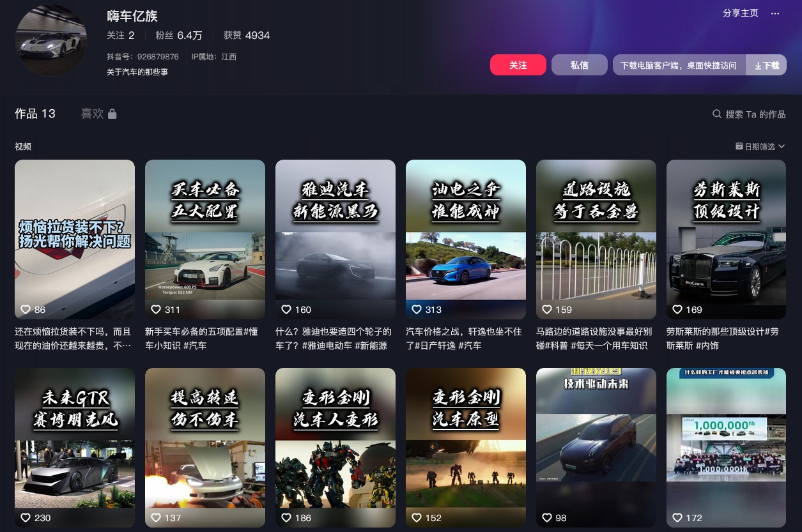Viewport: 802px width, 532px height.
Task: Open the 变形金刚汽车人变形 video thumbnail
Action: point(335,448)
